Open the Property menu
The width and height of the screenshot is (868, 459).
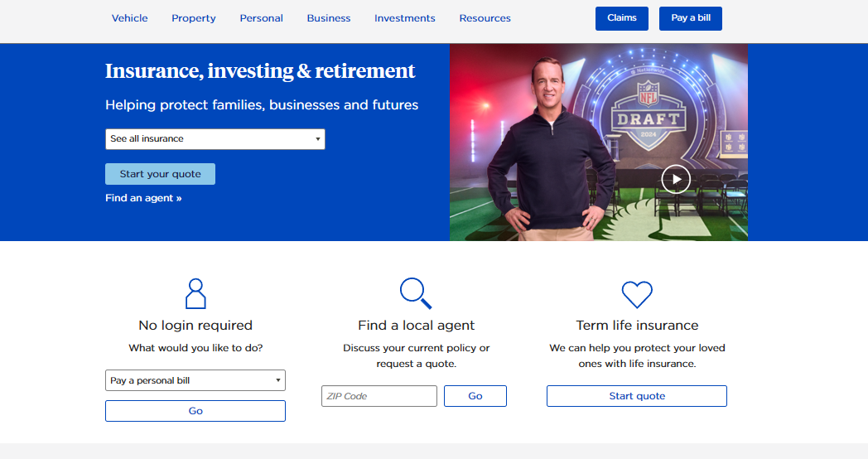pos(194,18)
